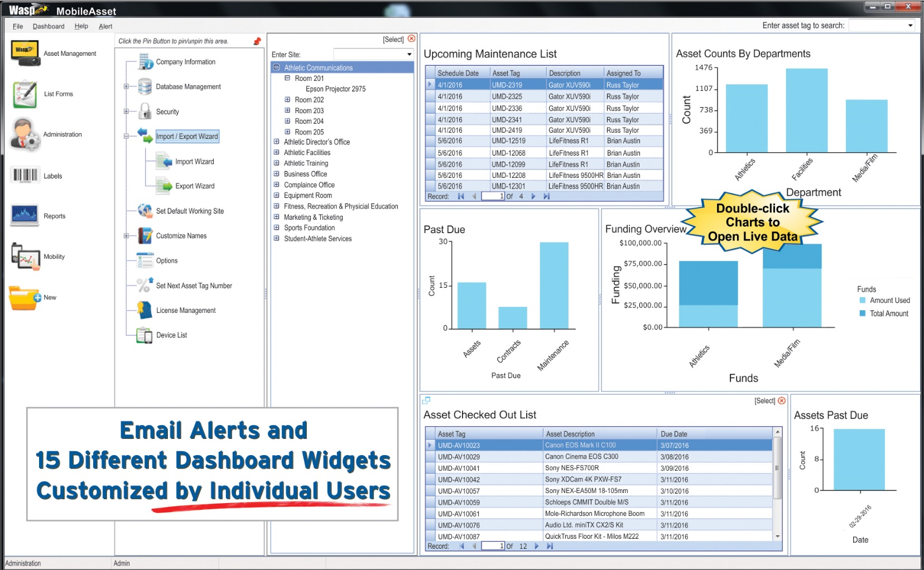Click the Asset Checked Out List vertical scrollbar

point(778,484)
